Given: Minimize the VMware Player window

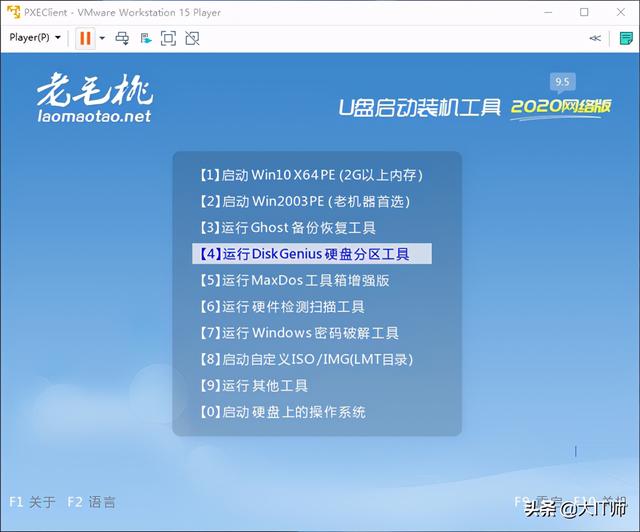Looking at the screenshot, I should (548, 12).
